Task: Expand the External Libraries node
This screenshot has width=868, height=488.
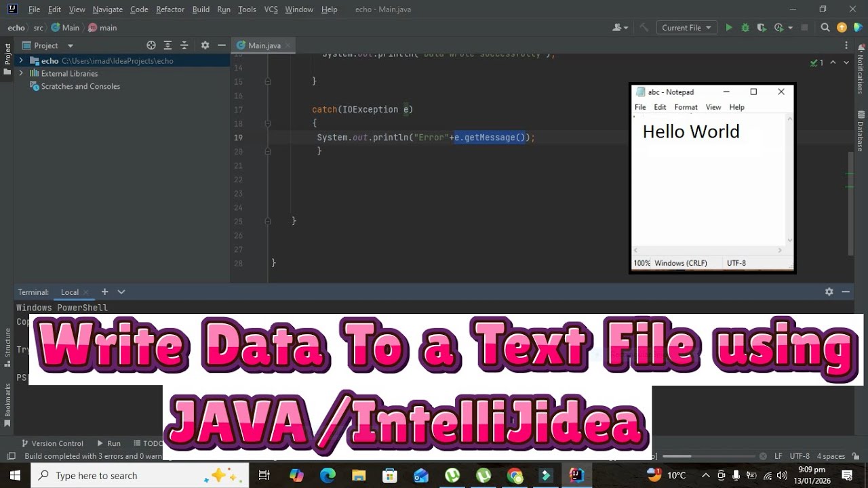Action: click(21, 73)
